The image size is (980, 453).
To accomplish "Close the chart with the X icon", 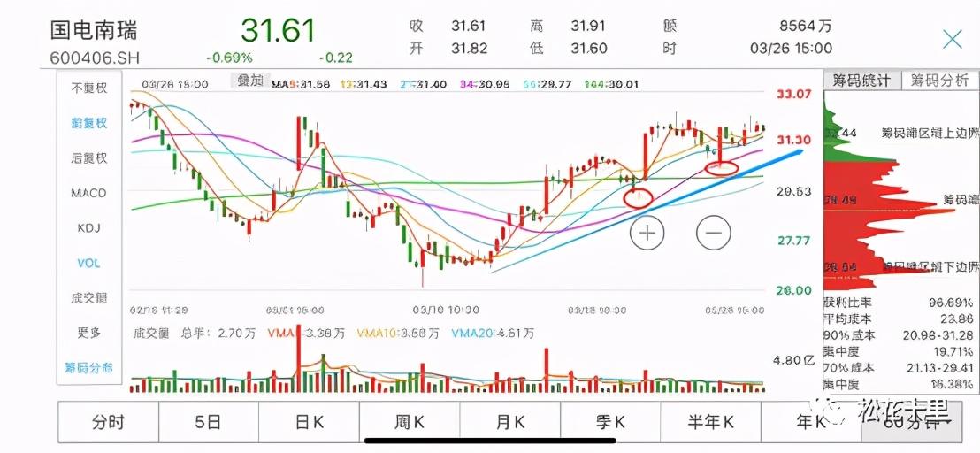I will point(953,39).
